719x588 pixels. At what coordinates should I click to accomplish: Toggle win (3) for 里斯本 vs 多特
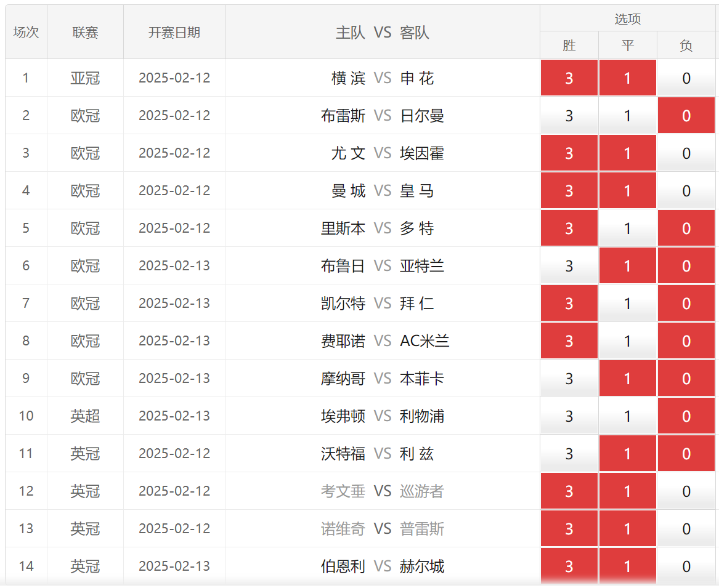pos(569,228)
